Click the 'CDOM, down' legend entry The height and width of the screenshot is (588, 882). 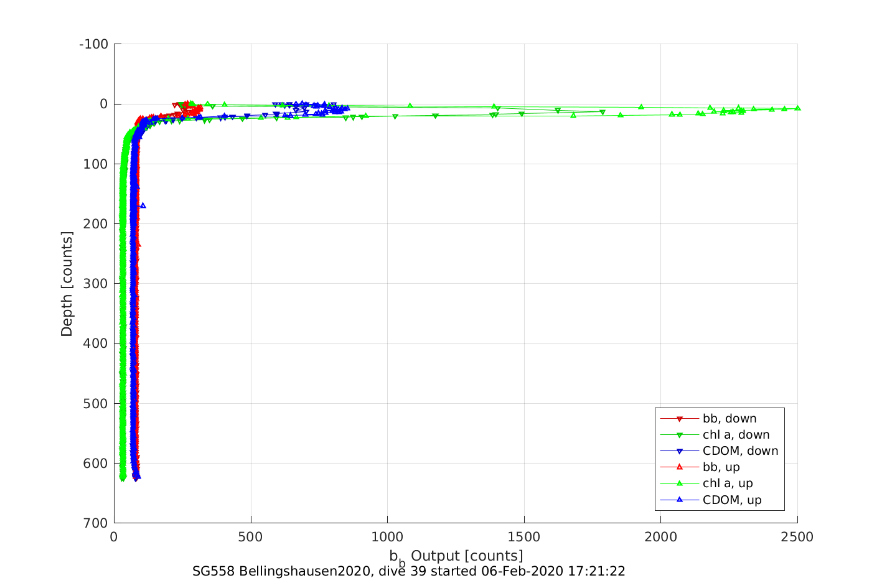(x=719, y=451)
